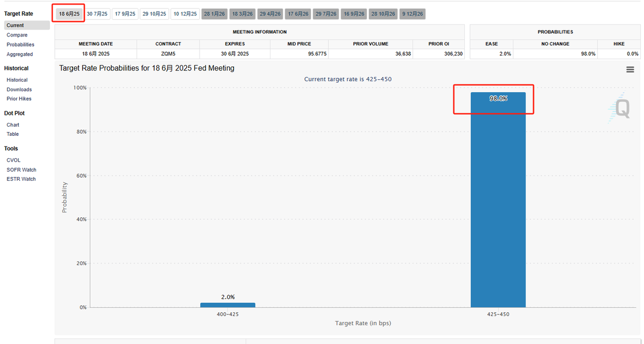The height and width of the screenshot is (344, 644).
Task: Open the Prior Hikes page
Action: click(x=19, y=99)
